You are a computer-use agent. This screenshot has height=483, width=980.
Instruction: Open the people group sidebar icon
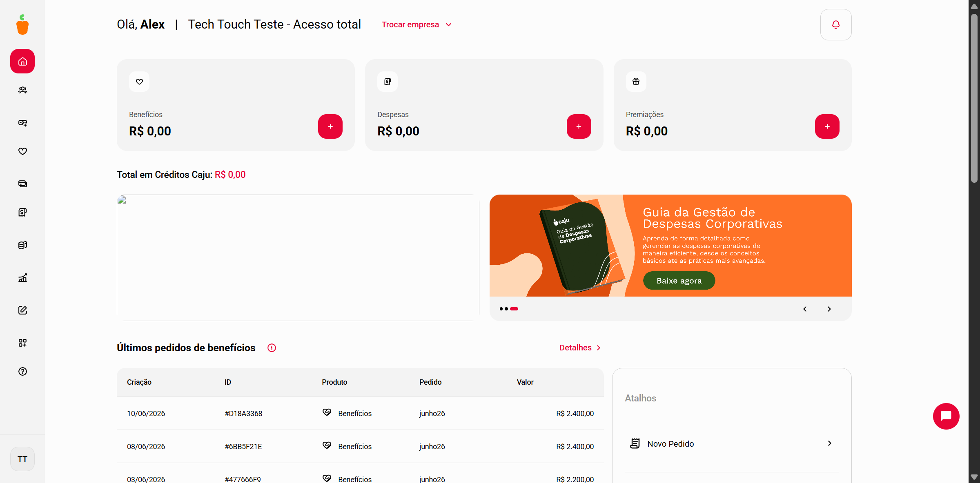[22, 90]
